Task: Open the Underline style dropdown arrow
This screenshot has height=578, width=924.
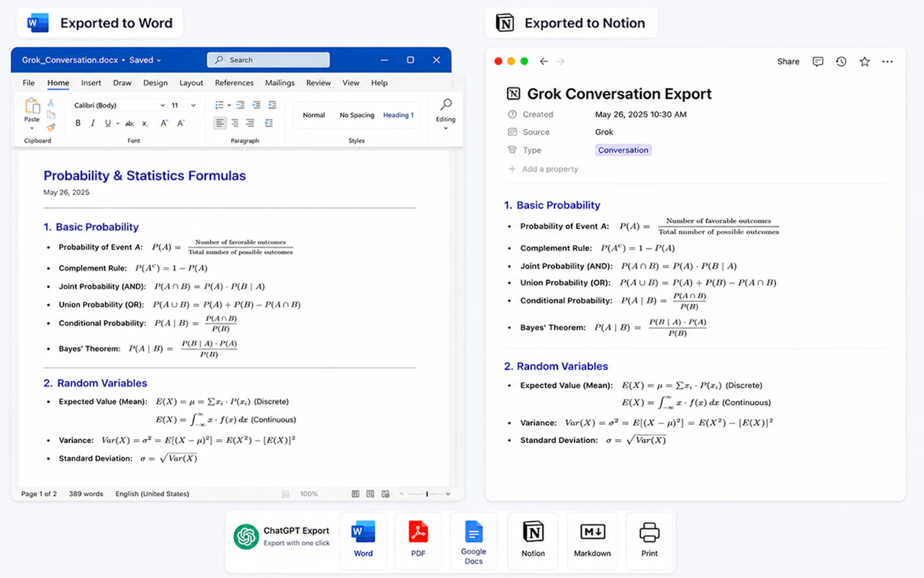Action: click(x=118, y=123)
